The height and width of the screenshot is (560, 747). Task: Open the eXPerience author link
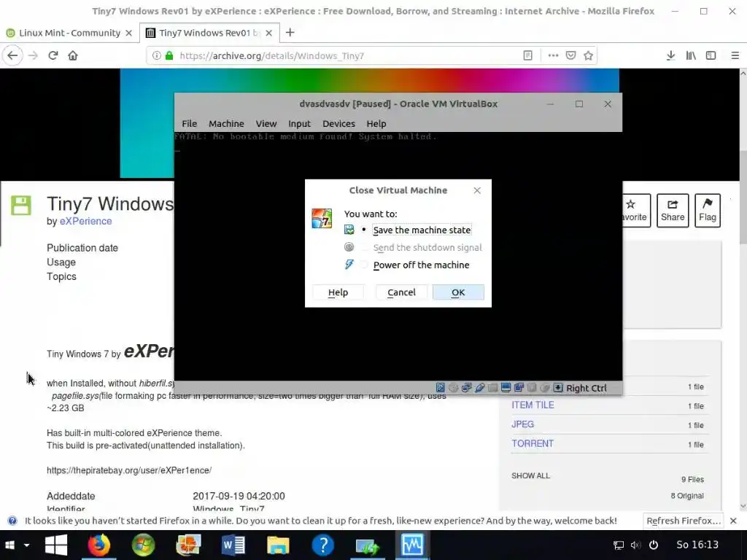[86, 221]
